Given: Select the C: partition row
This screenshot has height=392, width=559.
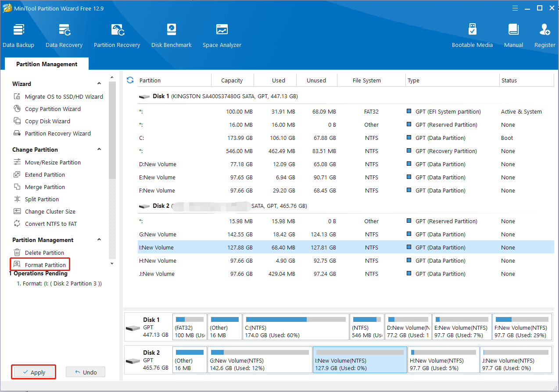Looking at the screenshot, I should pyautogui.click(x=346, y=138).
